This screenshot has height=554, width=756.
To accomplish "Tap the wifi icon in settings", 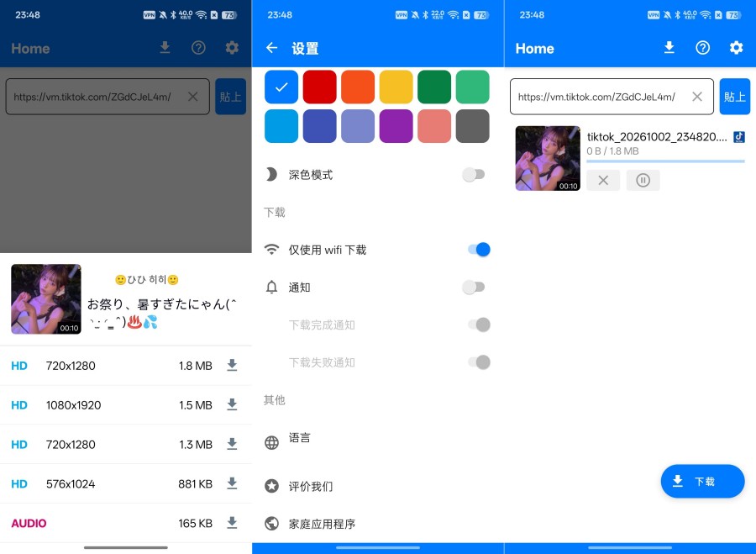I will coord(271,250).
